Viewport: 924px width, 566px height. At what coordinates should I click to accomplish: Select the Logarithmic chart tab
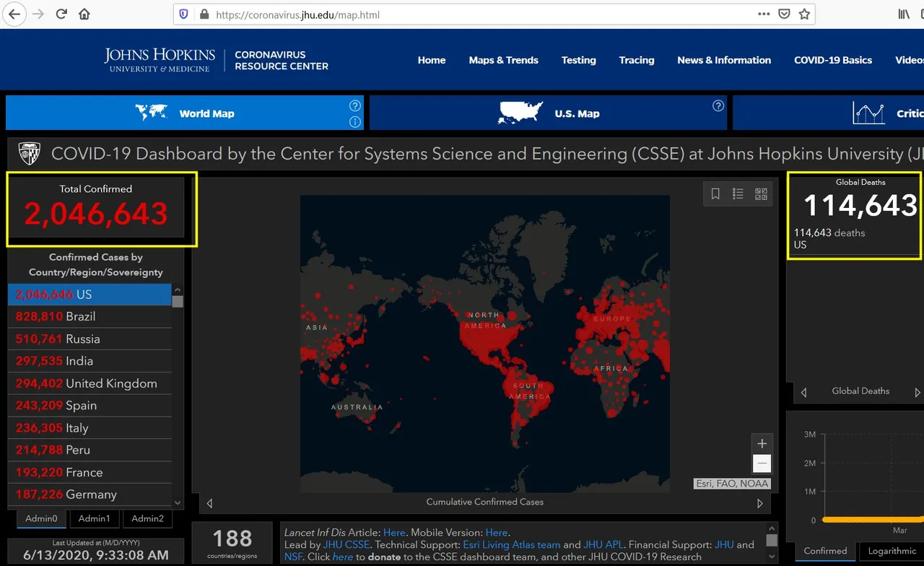coord(892,551)
